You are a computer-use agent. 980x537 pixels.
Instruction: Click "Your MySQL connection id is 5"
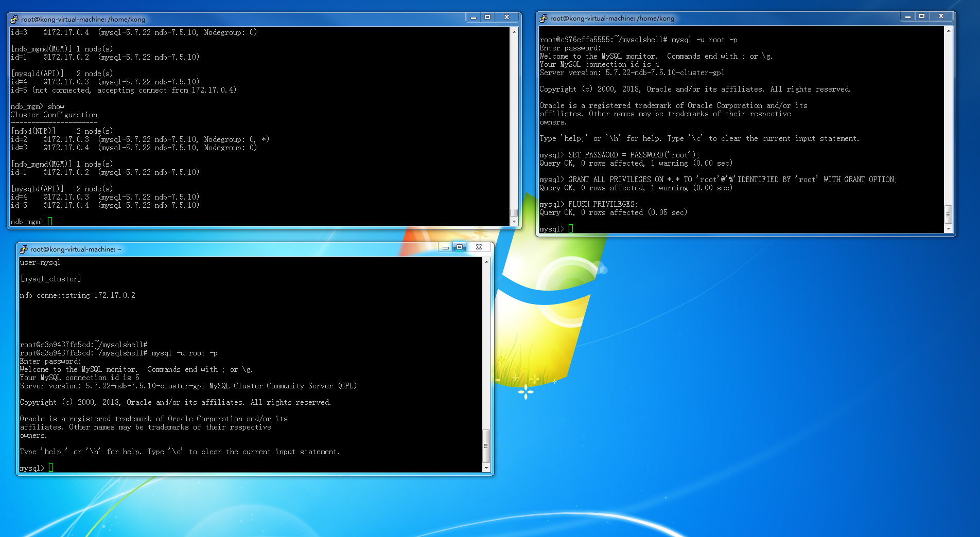tap(79, 378)
